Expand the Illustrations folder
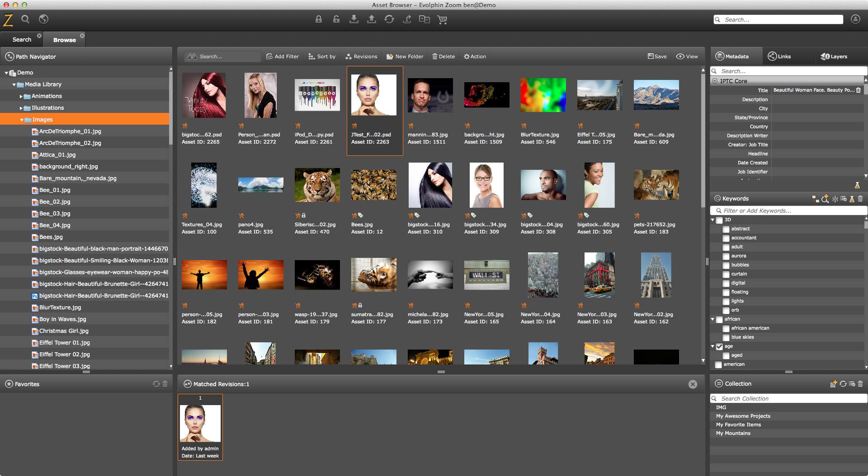Screen dimensions: 868x476 [21, 108]
